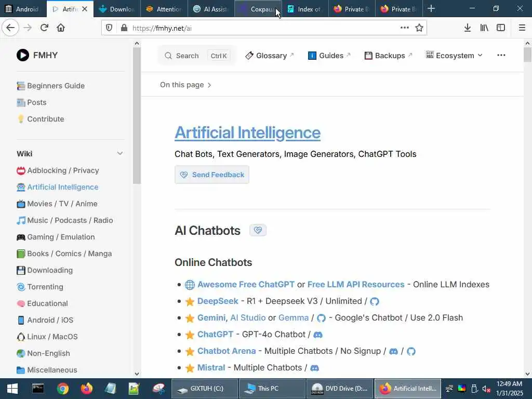Go back with the browser back arrow
This screenshot has height=399, width=532.
tap(10, 28)
